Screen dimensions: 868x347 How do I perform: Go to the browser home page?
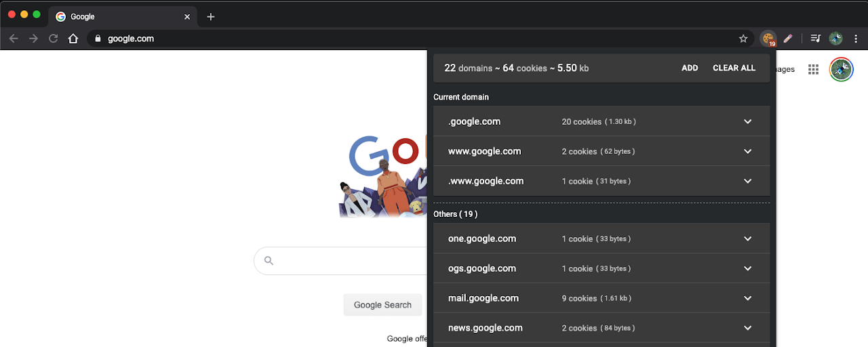(x=73, y=39)
